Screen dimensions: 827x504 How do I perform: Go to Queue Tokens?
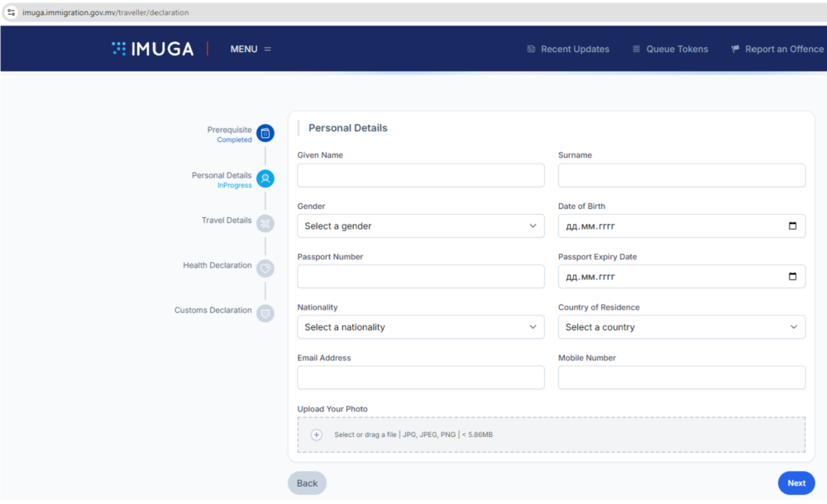(x=670, y=49)
